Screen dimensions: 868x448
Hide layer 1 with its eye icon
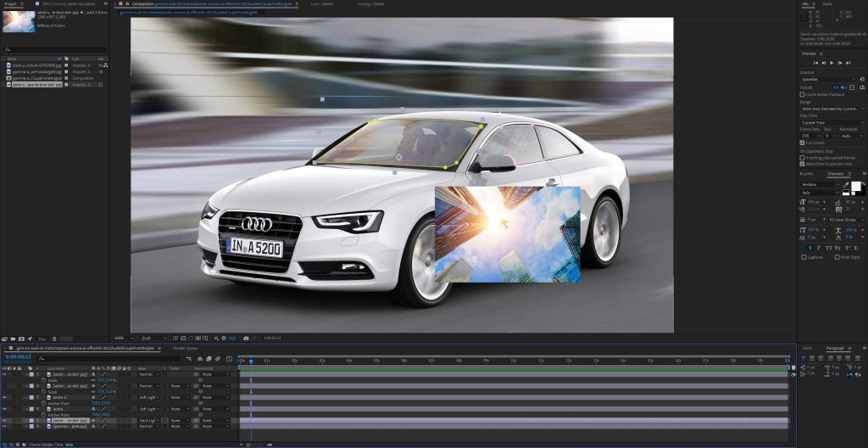[4, 374]
